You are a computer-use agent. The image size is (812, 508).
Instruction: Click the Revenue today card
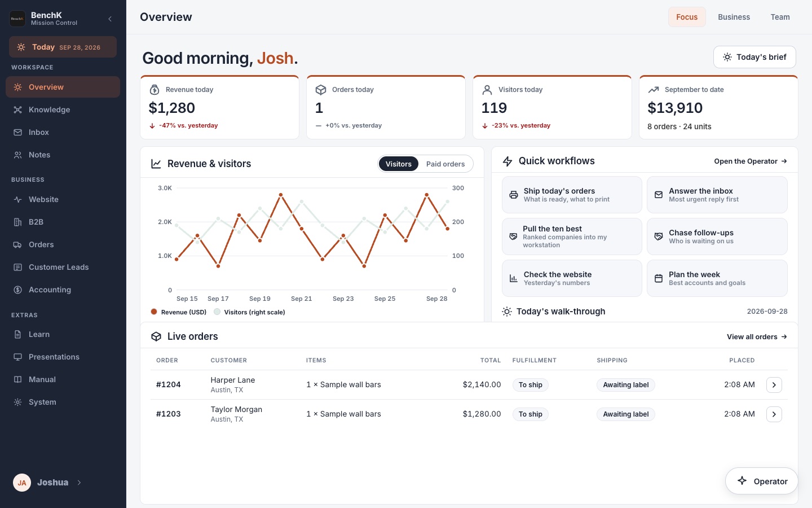pos(219,107)
